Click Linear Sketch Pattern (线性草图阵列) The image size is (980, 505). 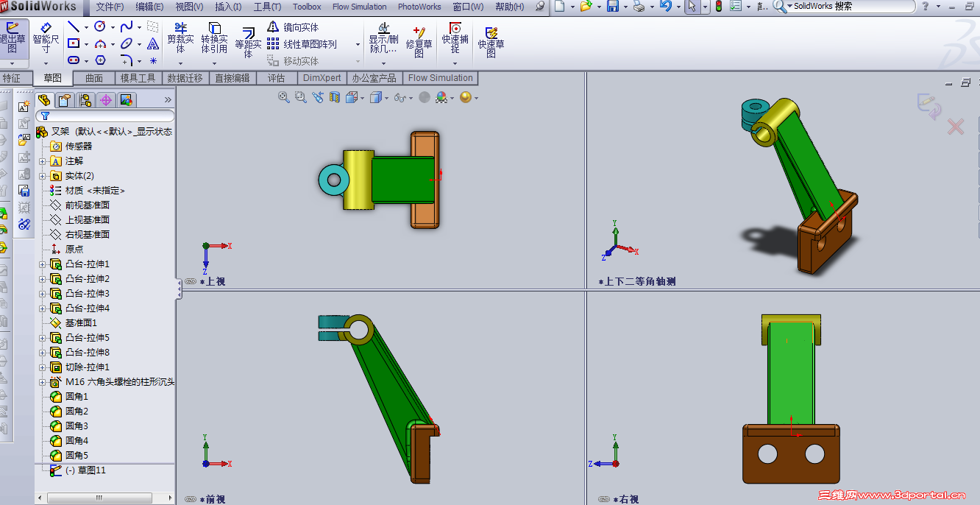click(302, 44)
